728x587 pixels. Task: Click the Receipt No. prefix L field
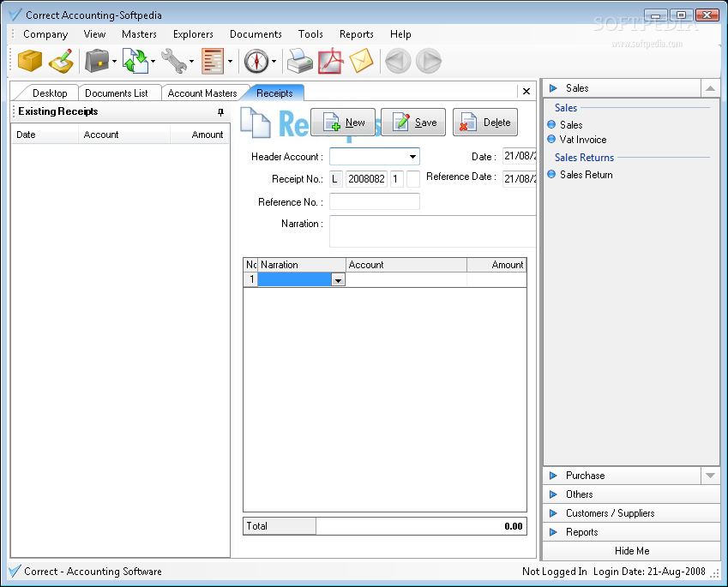click(x=335, y=178)
